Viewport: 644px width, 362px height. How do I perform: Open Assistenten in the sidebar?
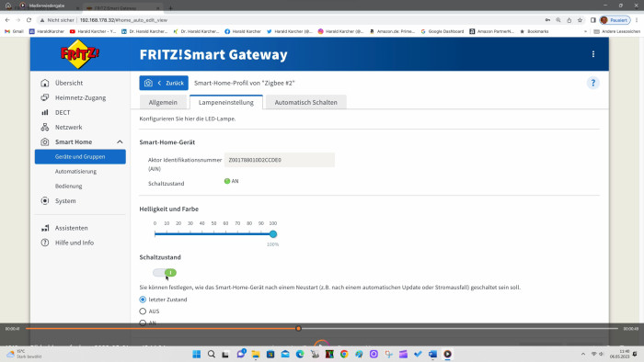point(71,228)
